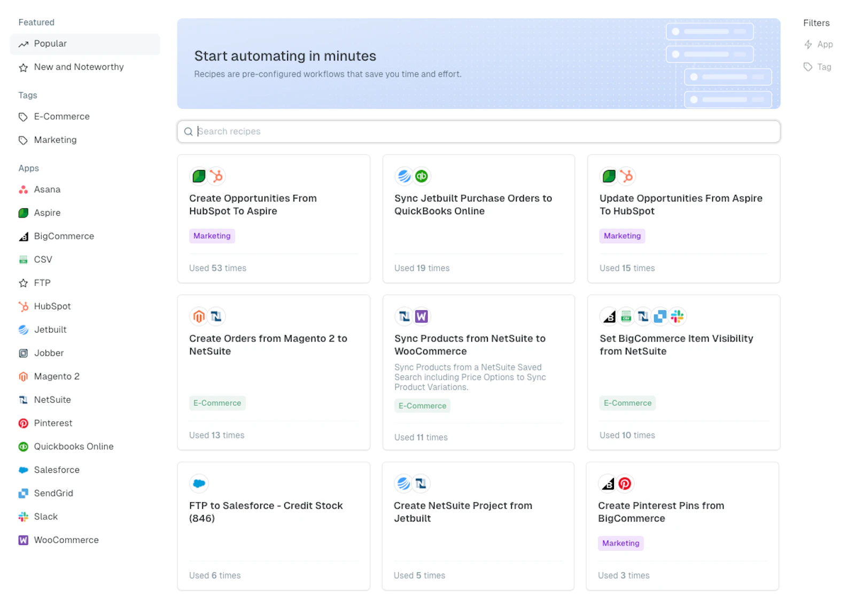Select the Asana app icon in sidebar

pyautogui.click(x=23, y=190)
